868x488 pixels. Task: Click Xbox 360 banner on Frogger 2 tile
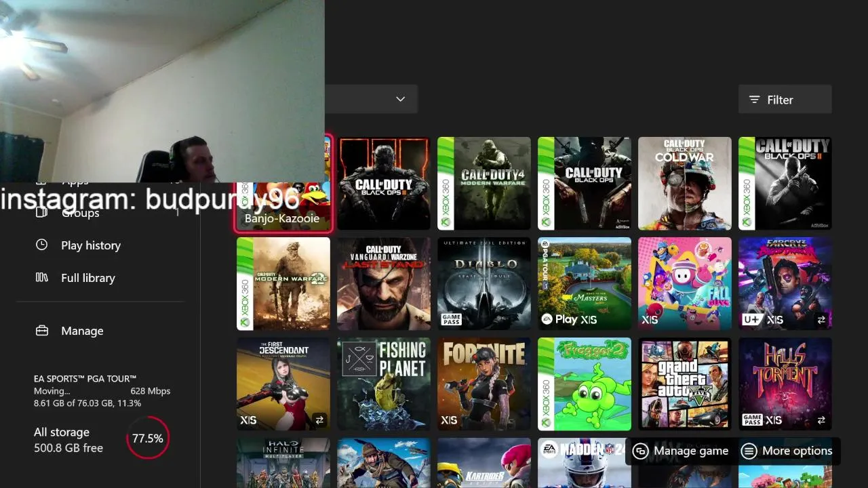[x=546, y=384]
